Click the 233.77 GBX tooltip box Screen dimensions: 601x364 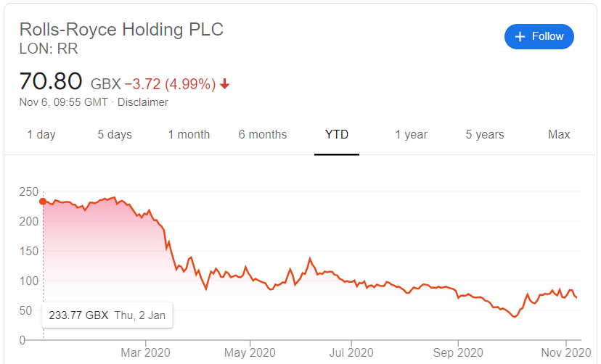click(x=107, y=315)
